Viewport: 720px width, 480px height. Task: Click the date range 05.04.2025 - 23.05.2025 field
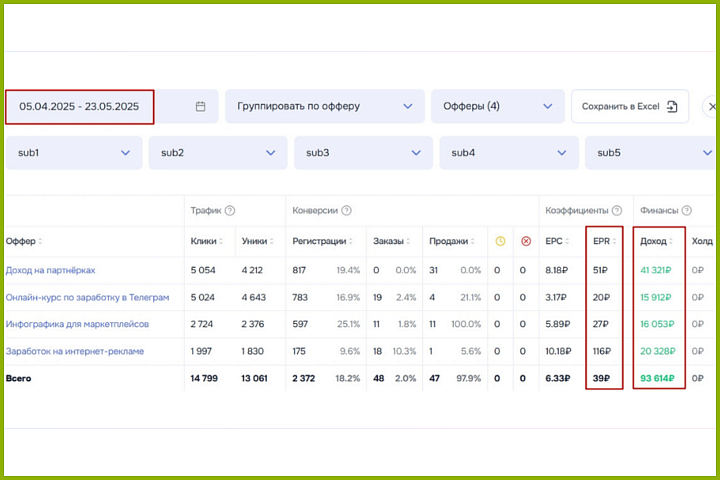(80, 106)
